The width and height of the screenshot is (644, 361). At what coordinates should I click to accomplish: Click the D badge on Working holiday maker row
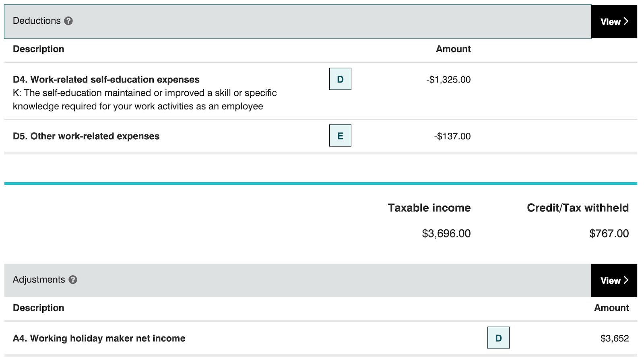coord(498,338)
